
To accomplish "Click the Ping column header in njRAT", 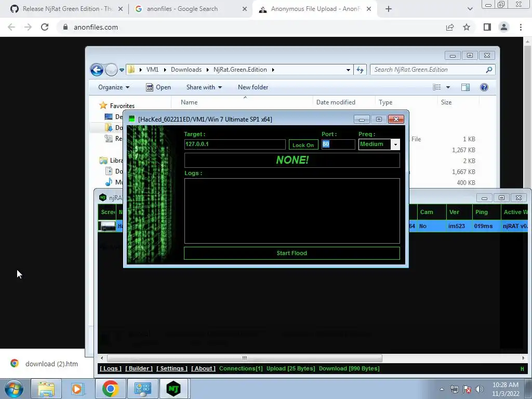I will 486,212.
